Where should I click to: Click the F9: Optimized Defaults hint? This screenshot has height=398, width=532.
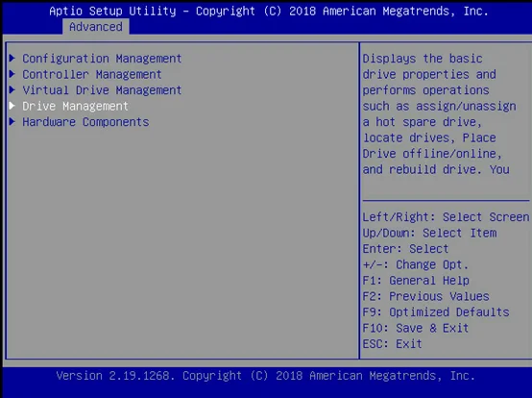(x=436, y=312)
